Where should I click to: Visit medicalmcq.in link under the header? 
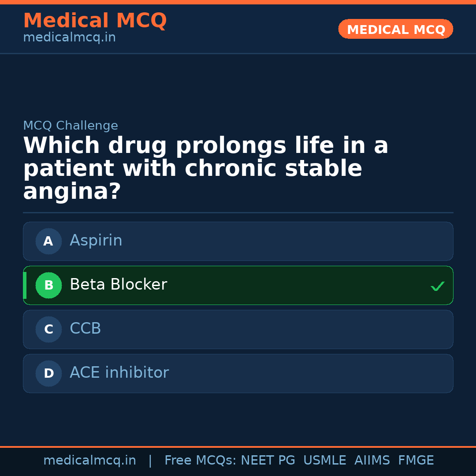(69, 38)
